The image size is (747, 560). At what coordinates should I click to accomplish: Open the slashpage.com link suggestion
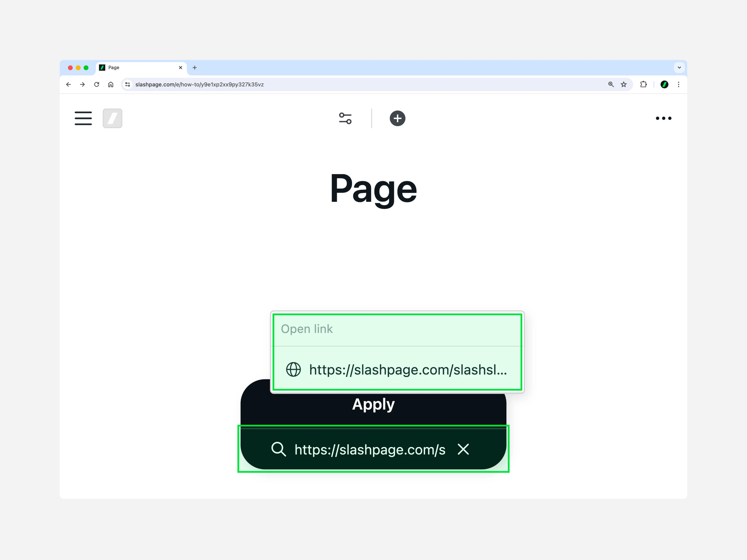[397, 370]
